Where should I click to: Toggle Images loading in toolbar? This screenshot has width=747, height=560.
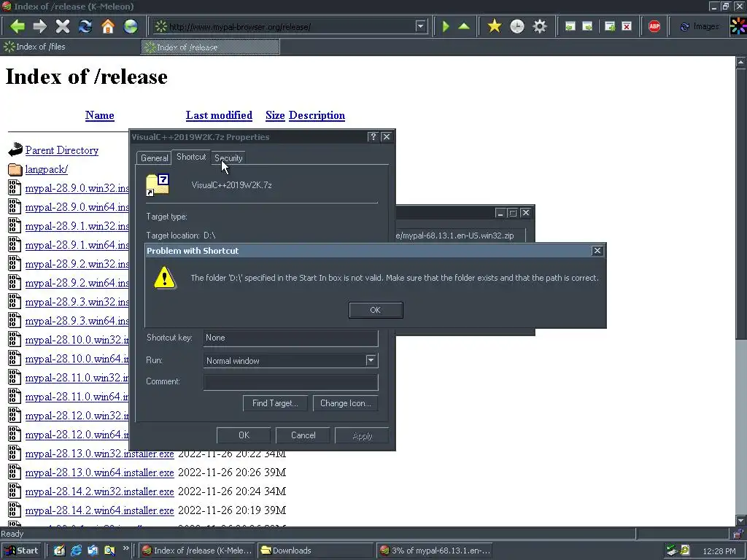pos(700,27)
